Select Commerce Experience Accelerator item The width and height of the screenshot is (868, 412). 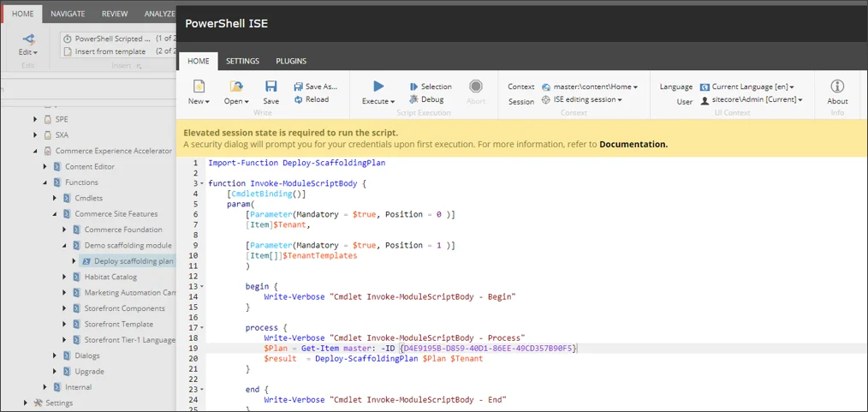(114, 151)
